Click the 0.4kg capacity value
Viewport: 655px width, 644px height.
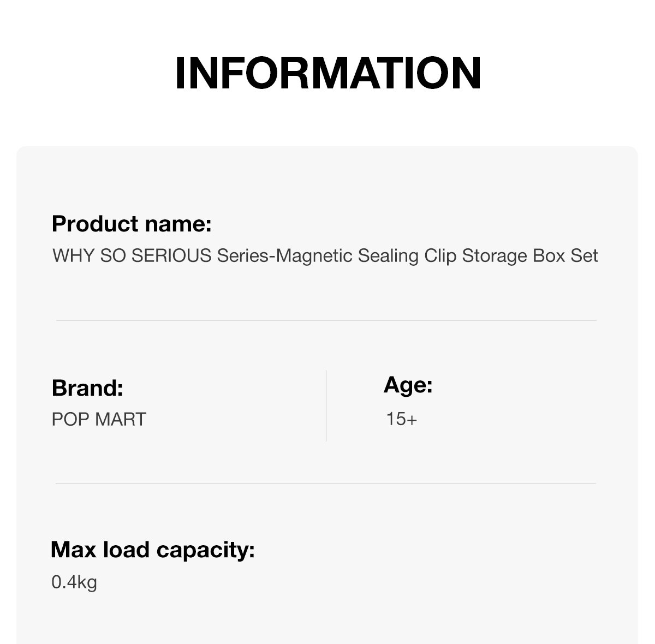tap(74, 582)
